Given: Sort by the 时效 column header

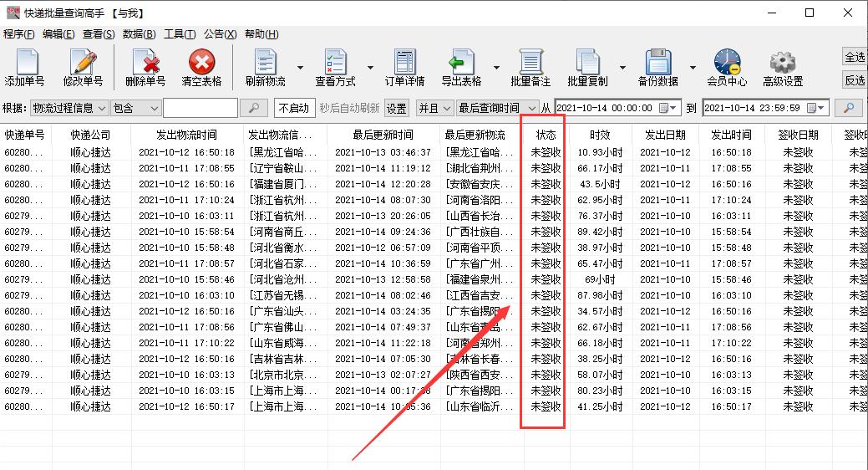Looking at the screenshot, I should tap(600, 135).
